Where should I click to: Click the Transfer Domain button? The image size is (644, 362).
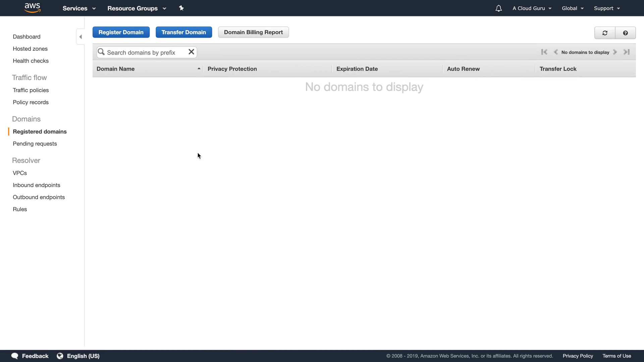(183, 32)
